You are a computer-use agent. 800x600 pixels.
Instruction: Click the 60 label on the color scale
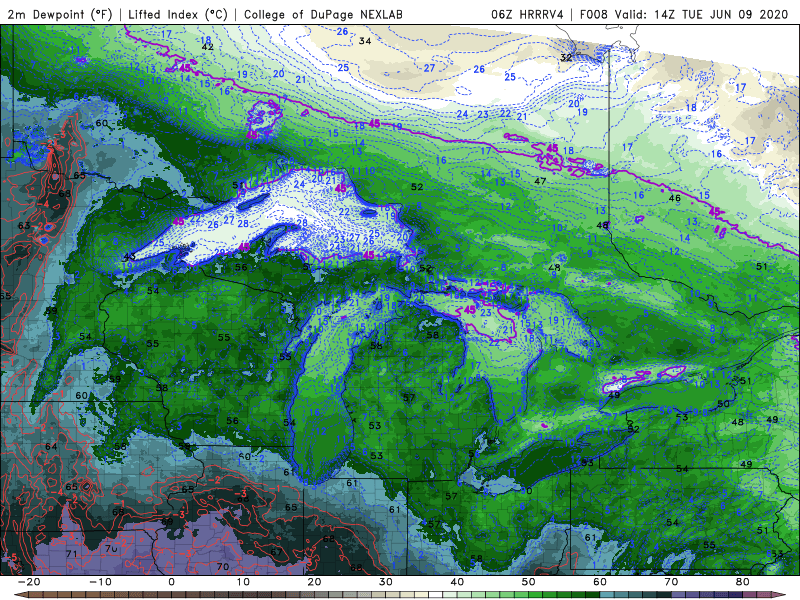600,582
